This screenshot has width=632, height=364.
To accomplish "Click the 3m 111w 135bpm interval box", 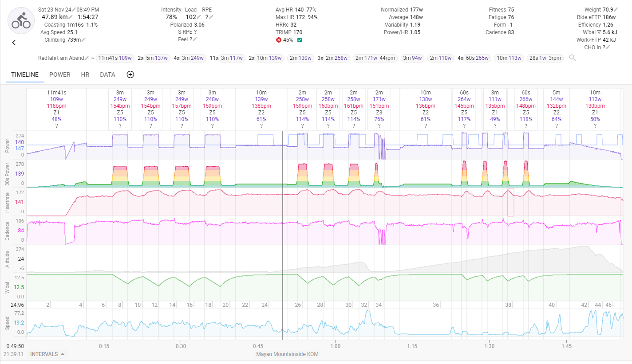I will 495,109.
